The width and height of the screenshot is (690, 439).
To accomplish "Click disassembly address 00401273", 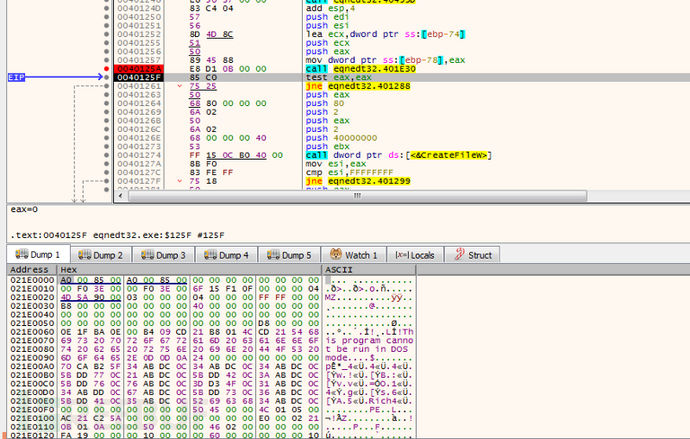I will click(139, 146).
